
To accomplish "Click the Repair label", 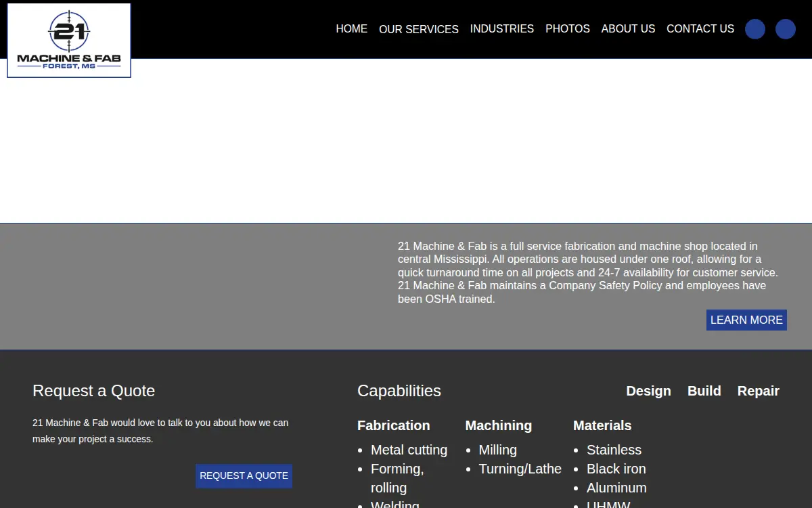I will tap(759, 391).
